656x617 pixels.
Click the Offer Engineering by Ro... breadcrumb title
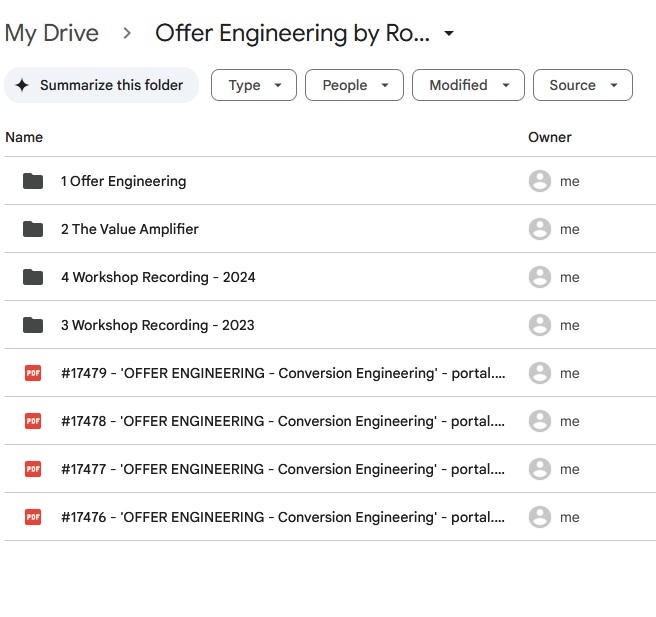point(292,33)
